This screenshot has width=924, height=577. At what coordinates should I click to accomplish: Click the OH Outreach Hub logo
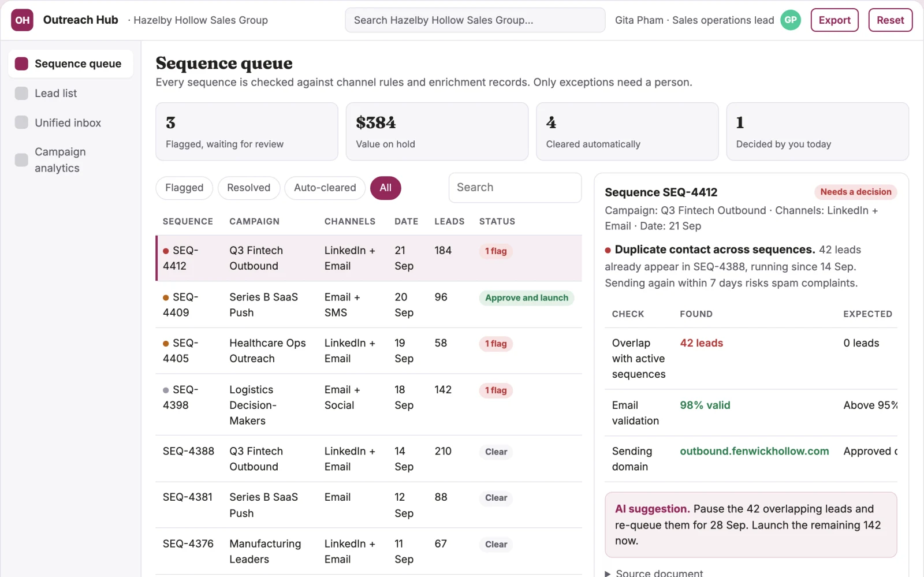click(22, 20)
